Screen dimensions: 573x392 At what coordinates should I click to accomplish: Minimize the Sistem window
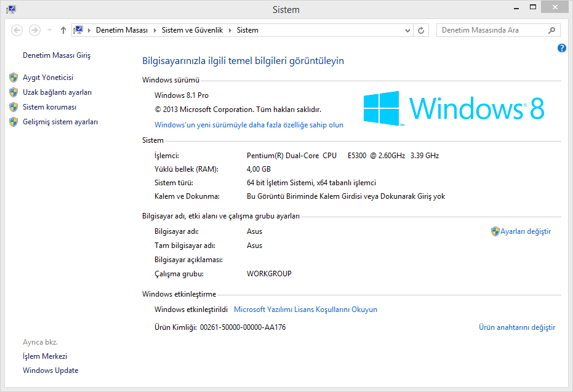click(x=516, y=7)
